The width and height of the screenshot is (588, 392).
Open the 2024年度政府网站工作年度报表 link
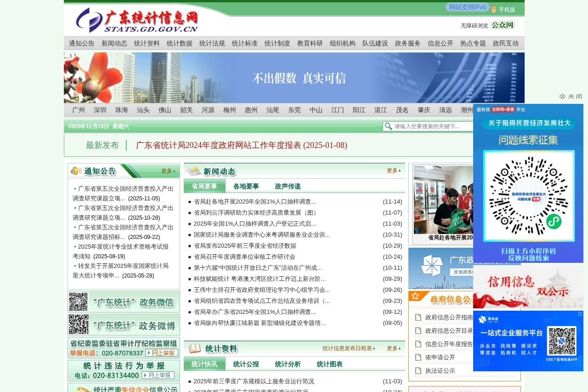(x=241, y=145)
